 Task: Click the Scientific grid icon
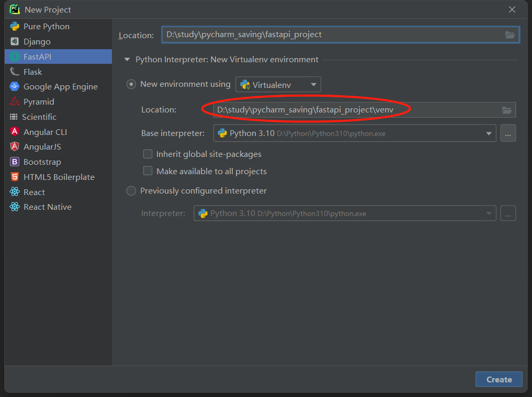click(x=14, y=117)
